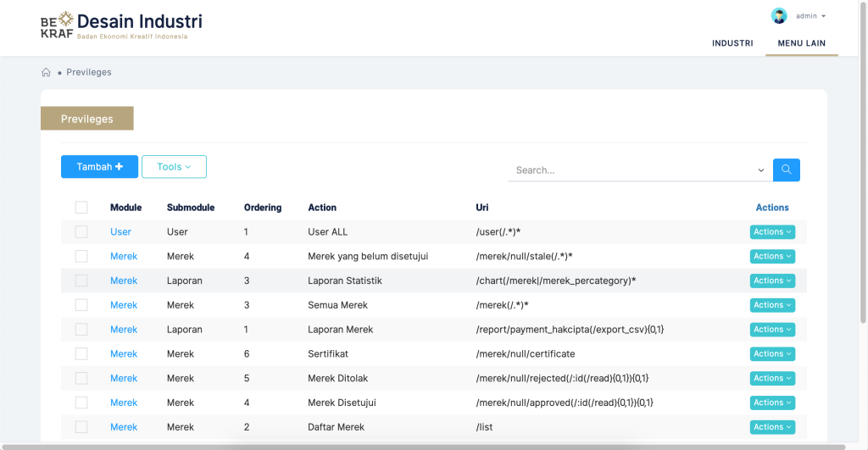This screenshot has height=450, width=868.
Task: Click the home icon in breadcrumb
Action: tap(46, 72)
